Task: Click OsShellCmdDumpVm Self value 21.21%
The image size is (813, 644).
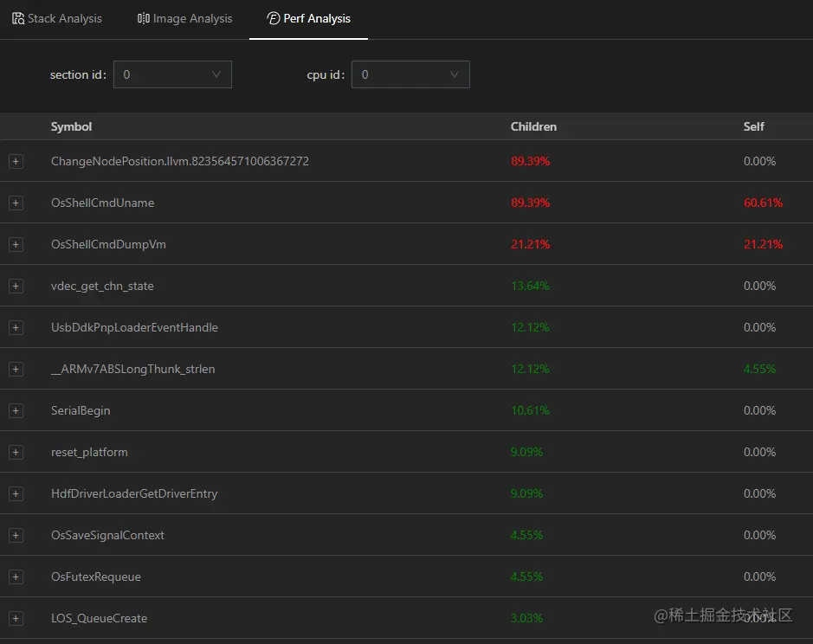Action: click(x=763, y=244)
